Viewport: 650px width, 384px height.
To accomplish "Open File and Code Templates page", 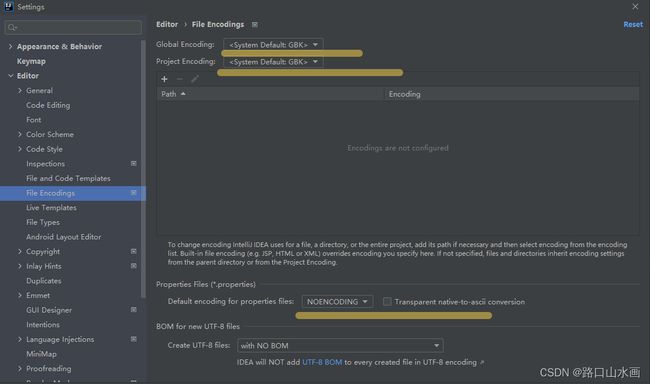I will 68,178.
